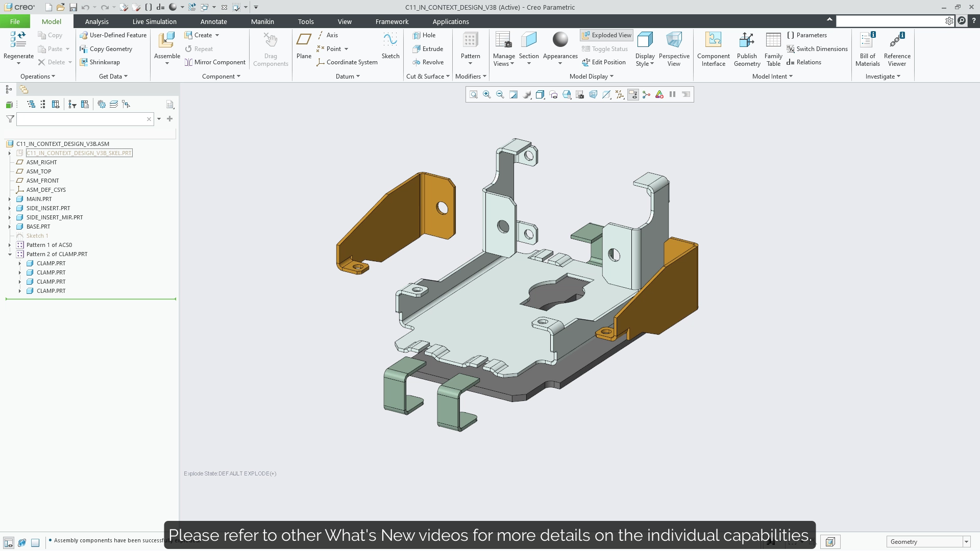Select the Extrude tool
The height and width of the screenshot is (551, 980).
428,49
